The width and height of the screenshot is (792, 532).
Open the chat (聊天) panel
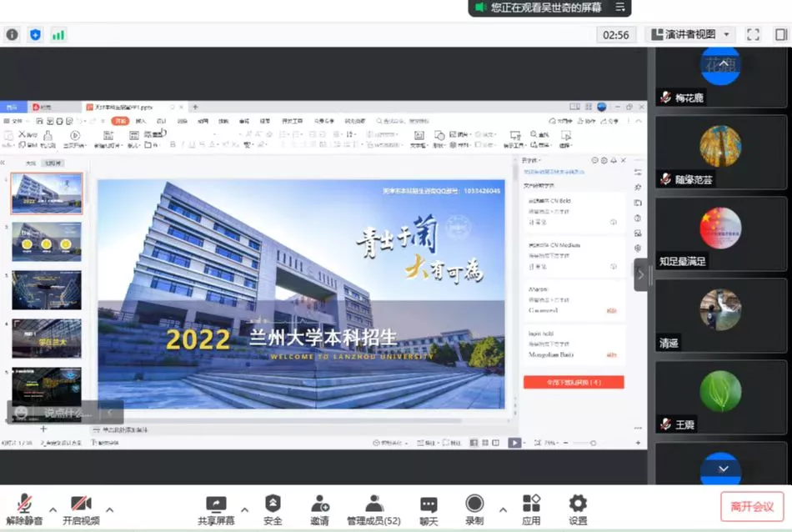pyautogui.click(x=429, y=509)
